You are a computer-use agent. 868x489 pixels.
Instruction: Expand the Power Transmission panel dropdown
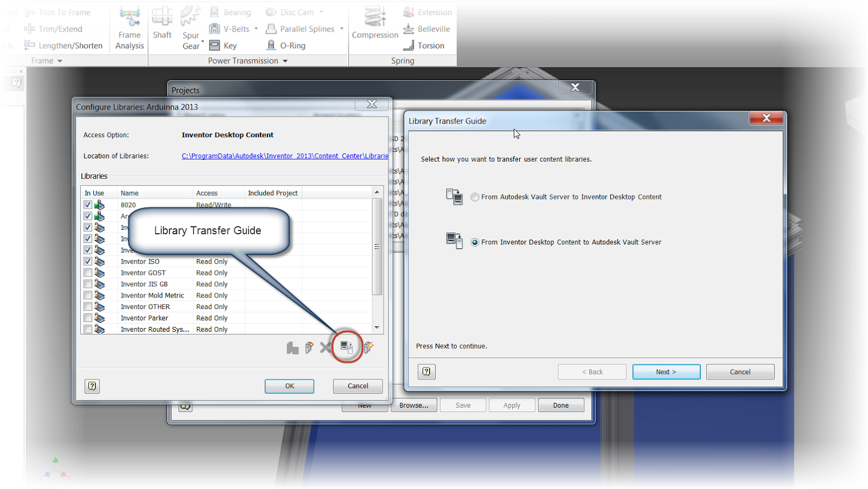tap(285, 61)
